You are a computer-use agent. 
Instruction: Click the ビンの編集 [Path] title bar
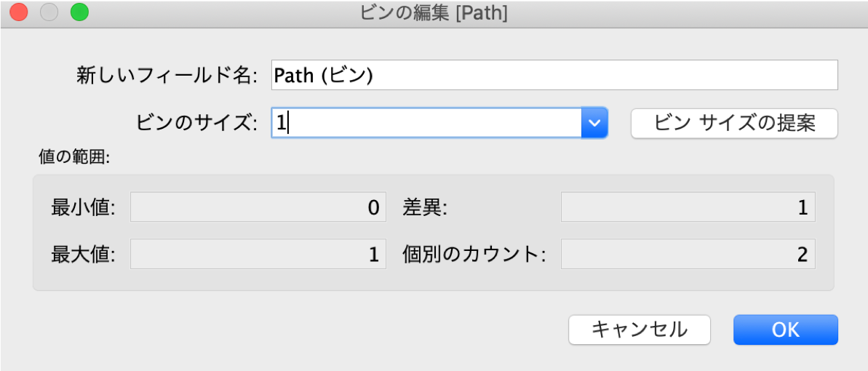click(x=434, y=12)
